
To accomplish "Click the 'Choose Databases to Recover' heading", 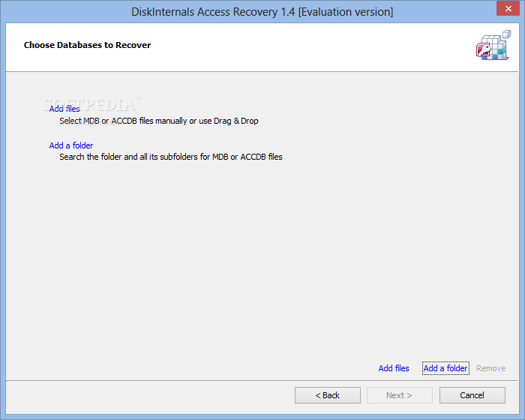I will tap(88, 45).
